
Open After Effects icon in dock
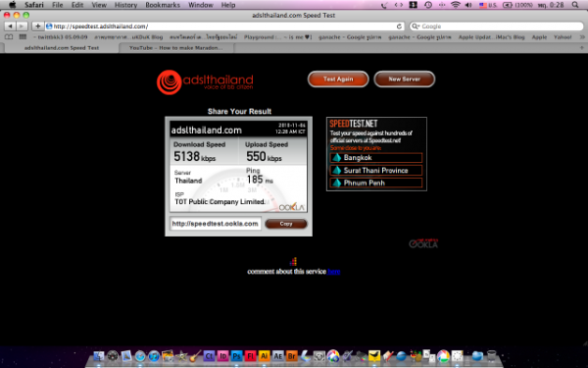pyautogui.click(x=278, y=355)
